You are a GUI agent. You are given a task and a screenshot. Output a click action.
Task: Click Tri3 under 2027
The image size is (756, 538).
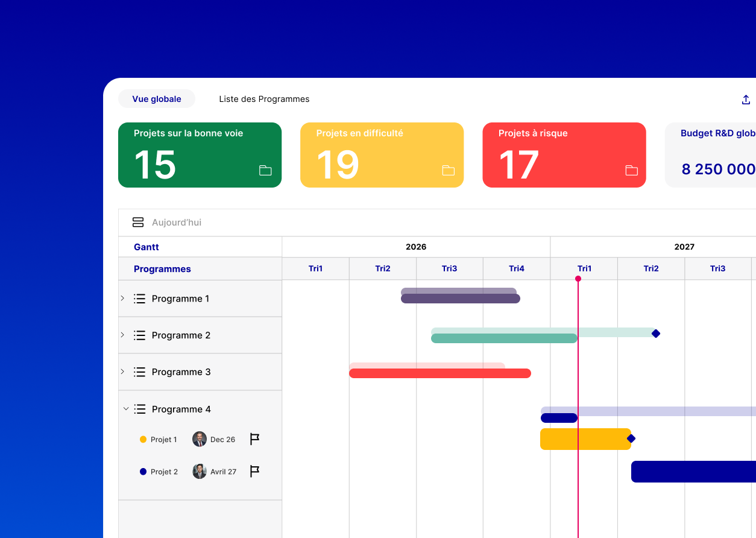coord(718,268)
